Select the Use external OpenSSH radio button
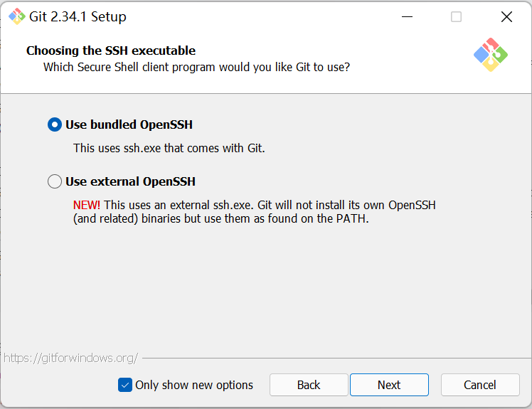Screen dimensions: 532x409 click(55, 181)
